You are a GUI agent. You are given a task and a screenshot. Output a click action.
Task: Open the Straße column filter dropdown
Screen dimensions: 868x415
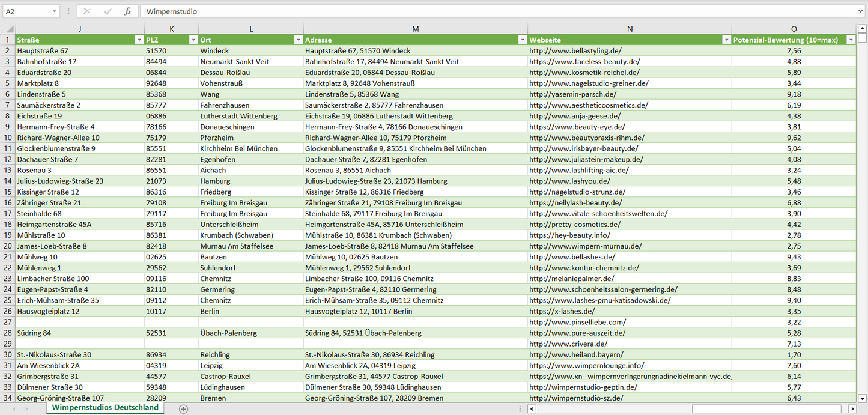click(139, 40)
